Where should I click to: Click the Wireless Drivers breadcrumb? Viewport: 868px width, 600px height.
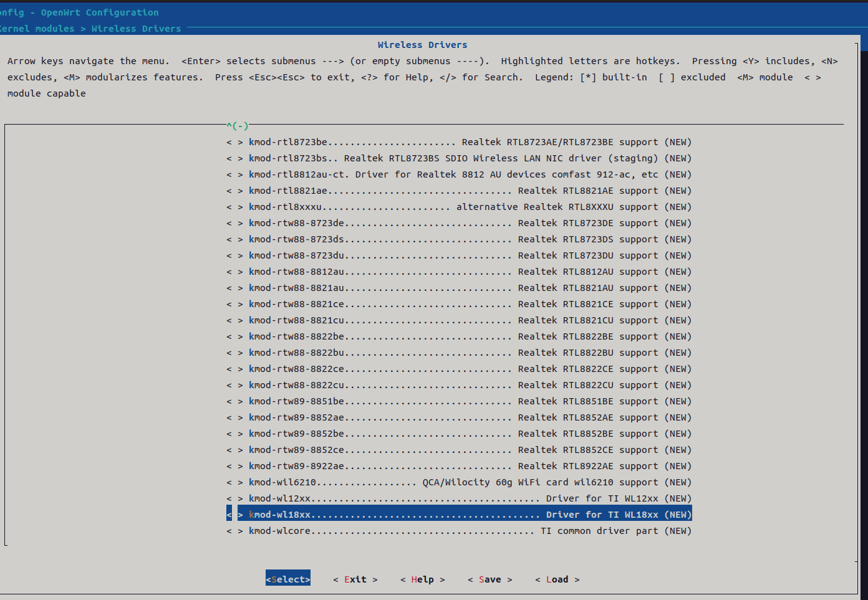coord(136,29)
